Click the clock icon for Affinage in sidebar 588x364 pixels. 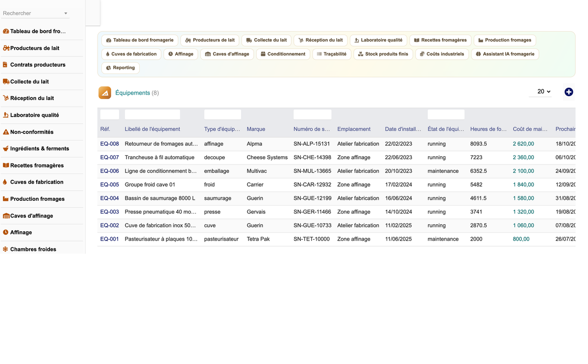point(6,232)
